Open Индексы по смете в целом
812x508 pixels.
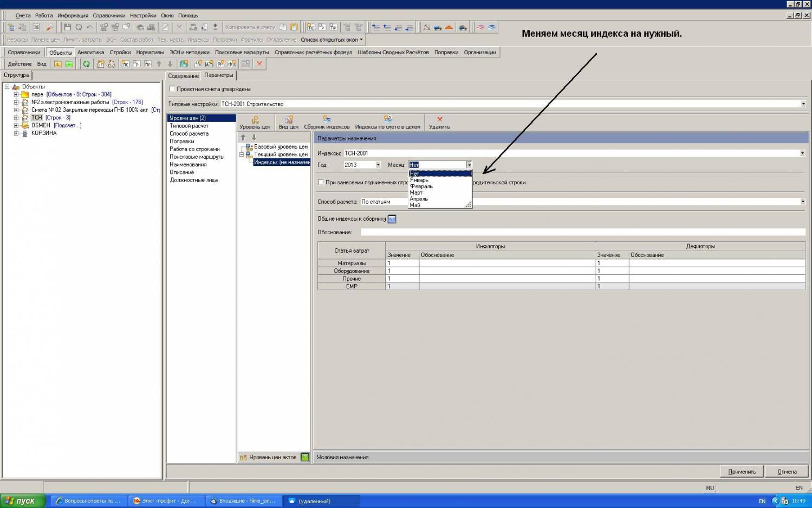[x=387, y=123]
